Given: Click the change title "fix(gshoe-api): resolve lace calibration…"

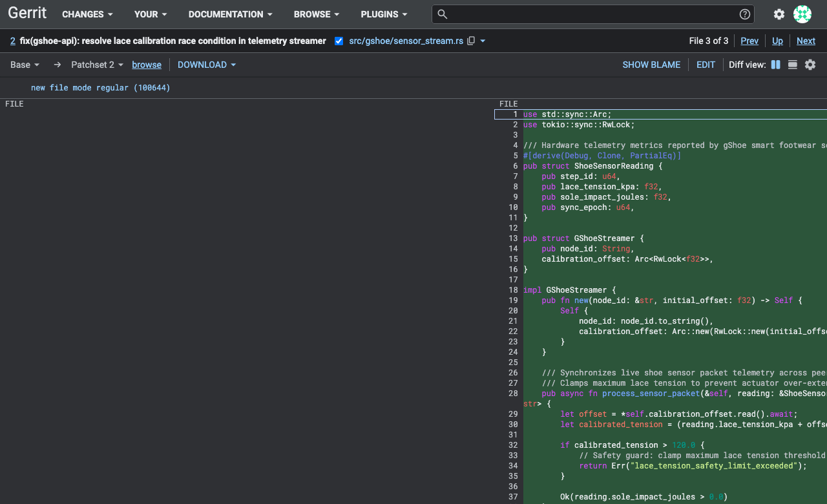Looking at the screenshot, I should pos(173,41).
